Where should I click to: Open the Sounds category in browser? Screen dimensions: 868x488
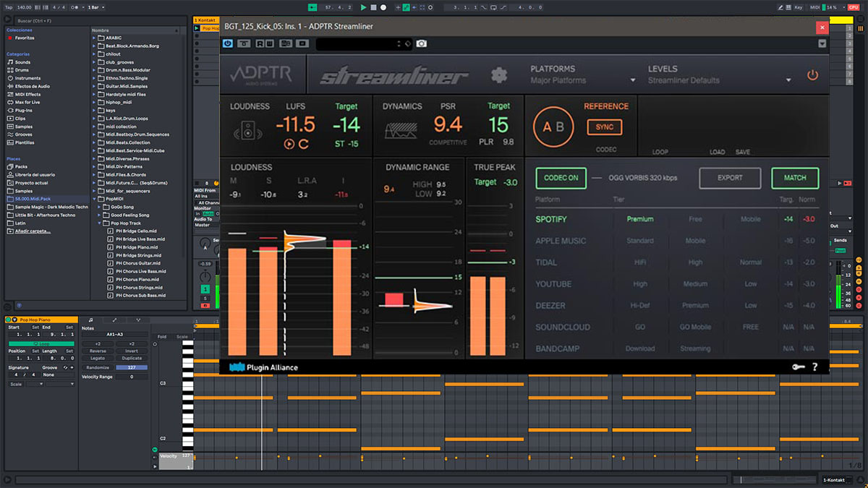pos(22,62)
